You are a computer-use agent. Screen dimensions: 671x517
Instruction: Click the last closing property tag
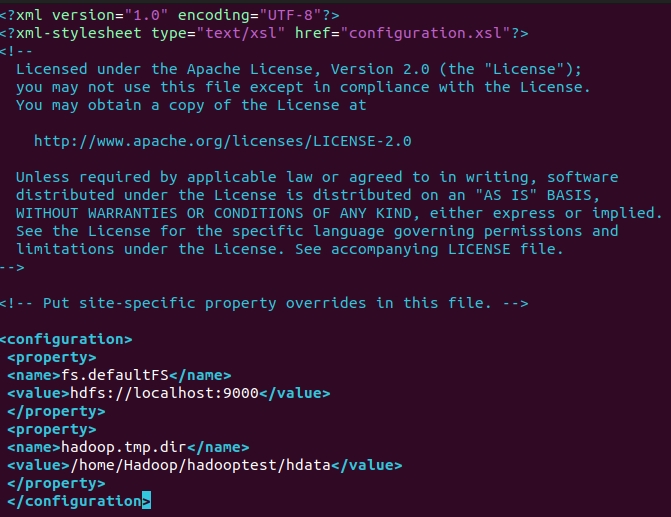pyautogui.click(x=56, y=483)
